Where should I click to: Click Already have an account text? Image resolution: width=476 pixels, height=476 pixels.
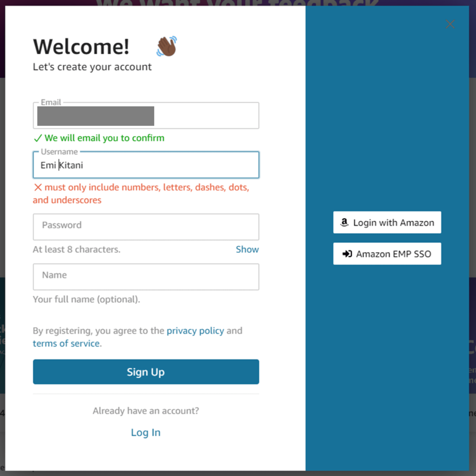[146, 411]
